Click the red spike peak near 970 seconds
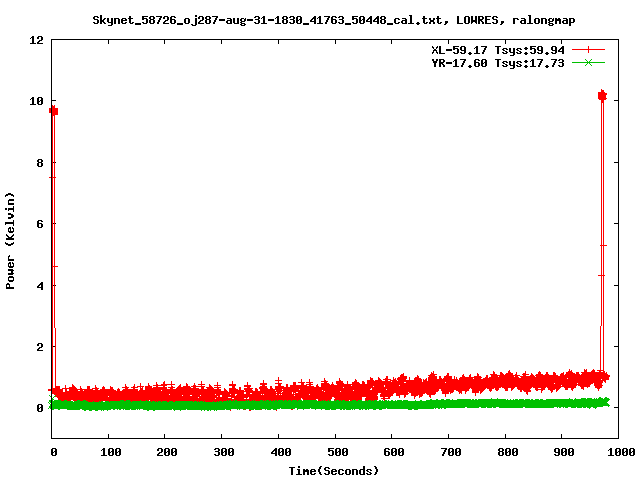Screen dimensions: 640x480 [602, 96]
